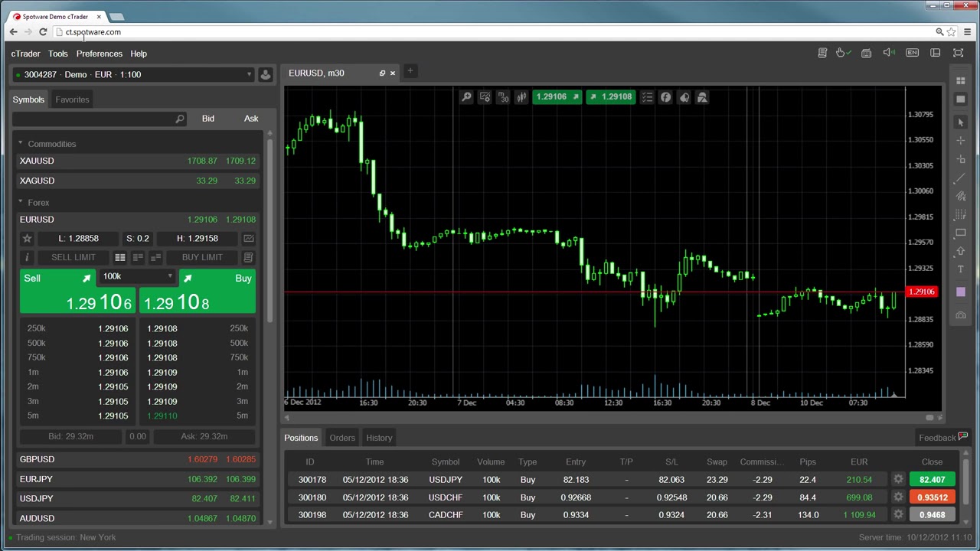Toggle one-click trading hand icon
Image resolution: width=980 pixels, height=551 pixels.
pyautogui.click(x=842, y=53)
